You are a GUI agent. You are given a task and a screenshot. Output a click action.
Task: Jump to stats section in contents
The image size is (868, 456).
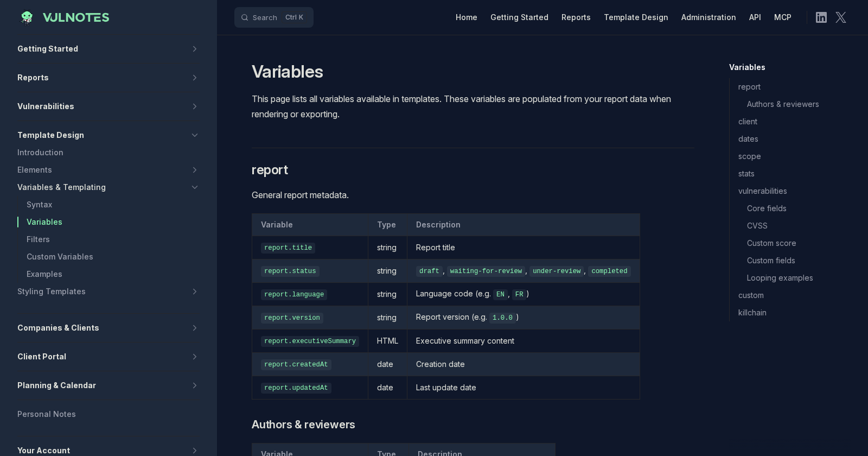point(746,174)
